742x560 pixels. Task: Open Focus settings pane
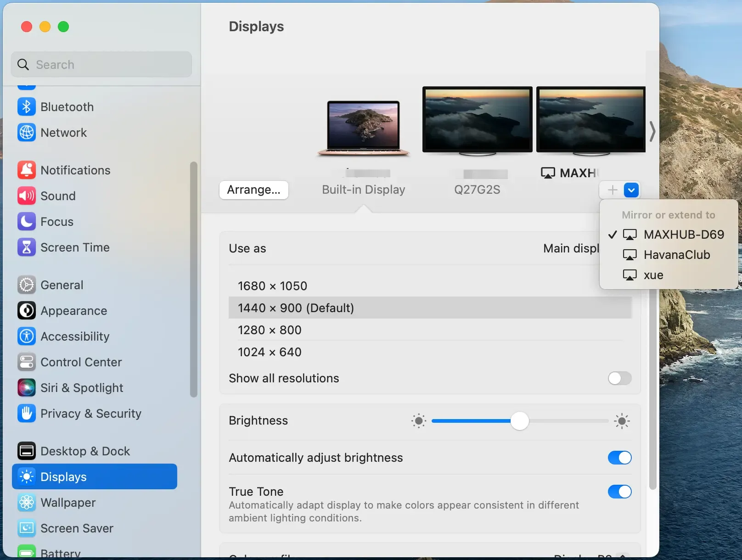click(95, 222)
